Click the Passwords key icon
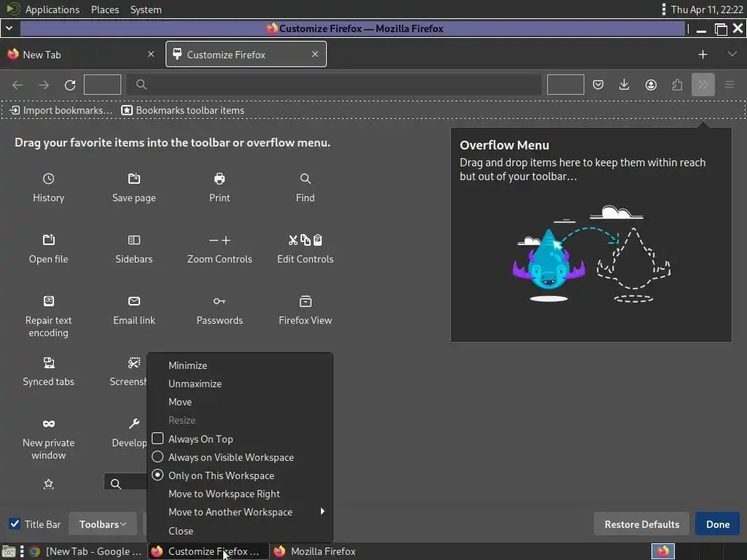Screen dimensions: 747x560 (x=219, y=301)
